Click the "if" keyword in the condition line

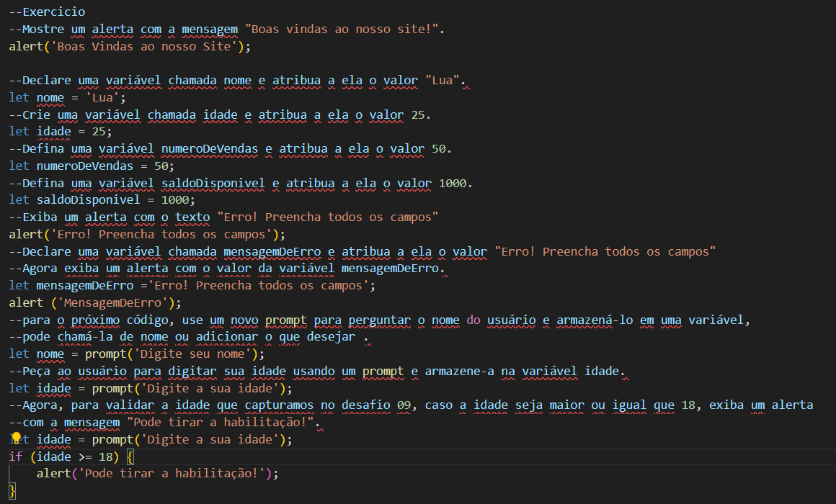point(16,456)
